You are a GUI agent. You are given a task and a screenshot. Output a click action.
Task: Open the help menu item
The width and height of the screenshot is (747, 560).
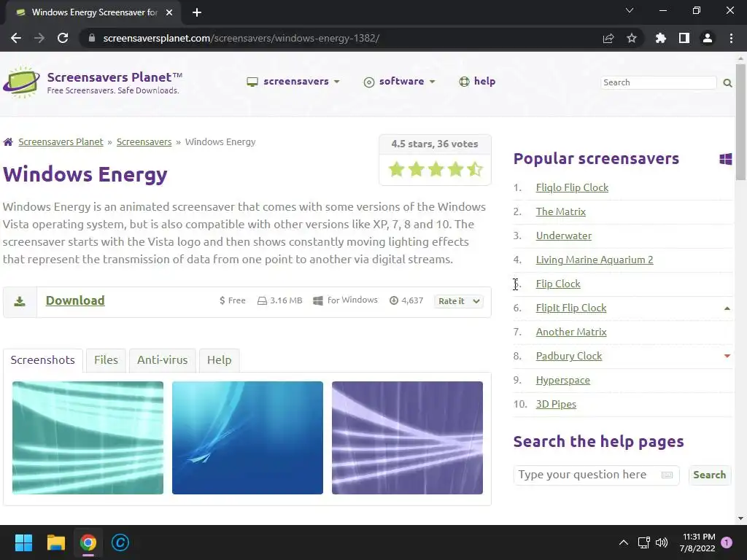click(x=477, y=82)
